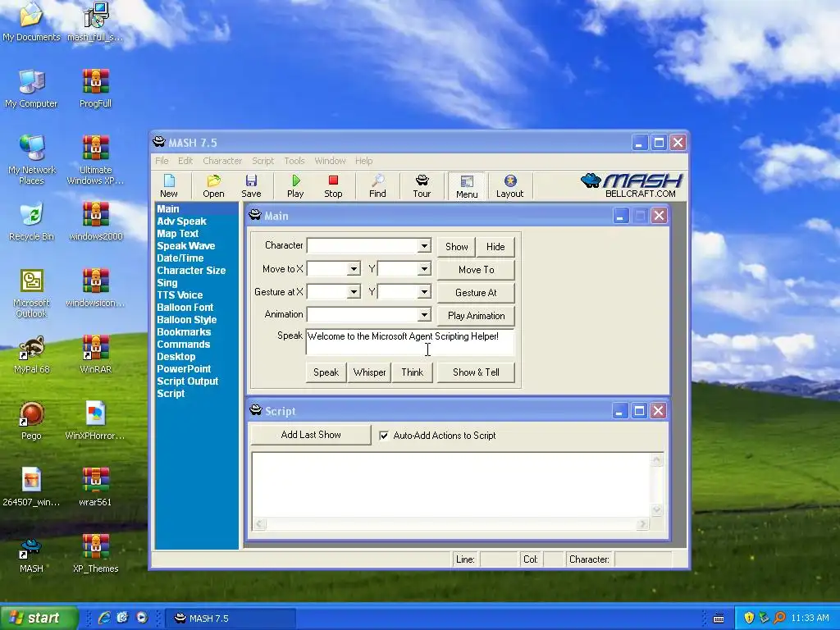The height and width of the screenshot is (630, 840).
Task: Expand the Animation dropdown
Action: click(424, 314)
